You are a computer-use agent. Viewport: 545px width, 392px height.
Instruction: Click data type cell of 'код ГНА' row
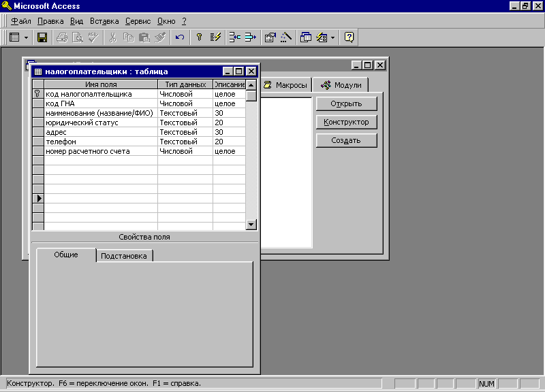click(185, 103)
